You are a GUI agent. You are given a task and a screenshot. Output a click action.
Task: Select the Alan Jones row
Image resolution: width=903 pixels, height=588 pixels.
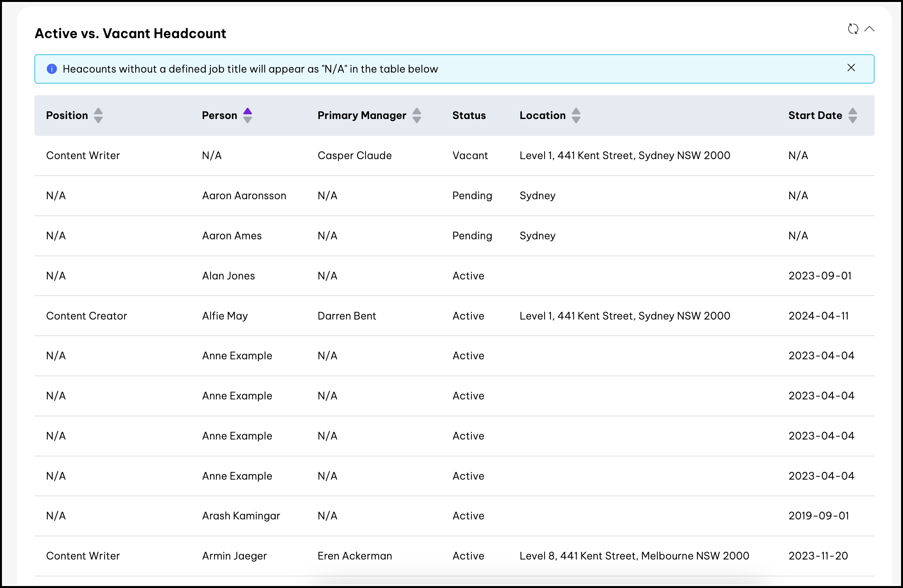pos(228,276)
